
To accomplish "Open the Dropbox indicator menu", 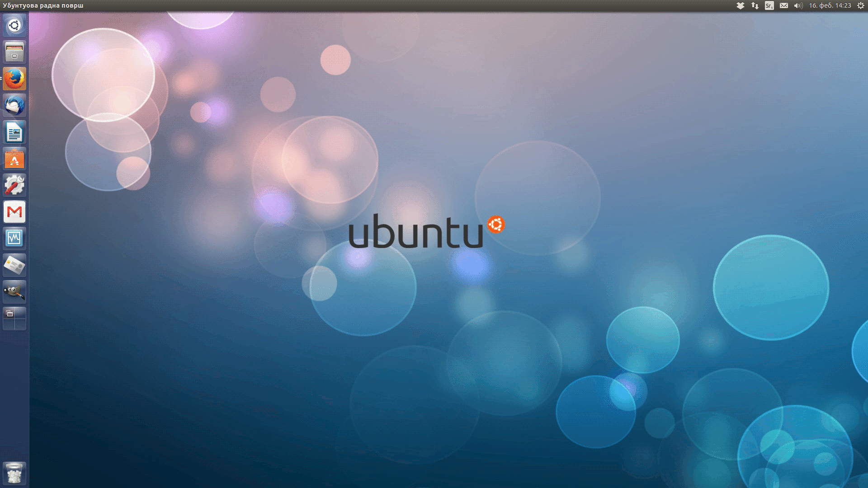I will (x=741, y=5).
